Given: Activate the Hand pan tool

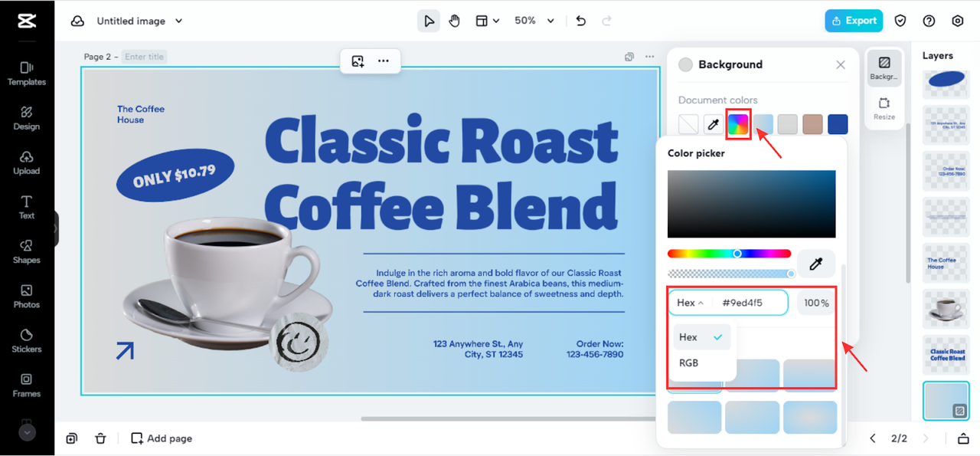Looking at the screenshot, I should point(455,21).
